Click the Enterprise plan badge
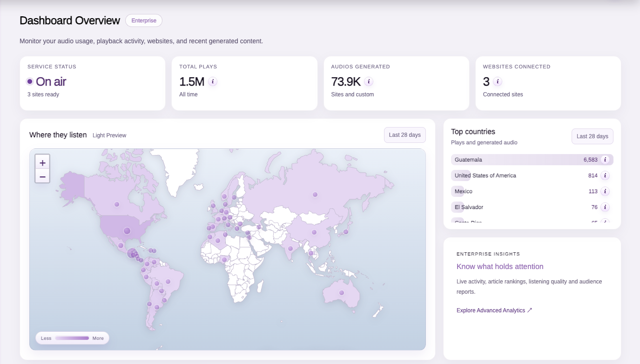 [x=144, y=20]
